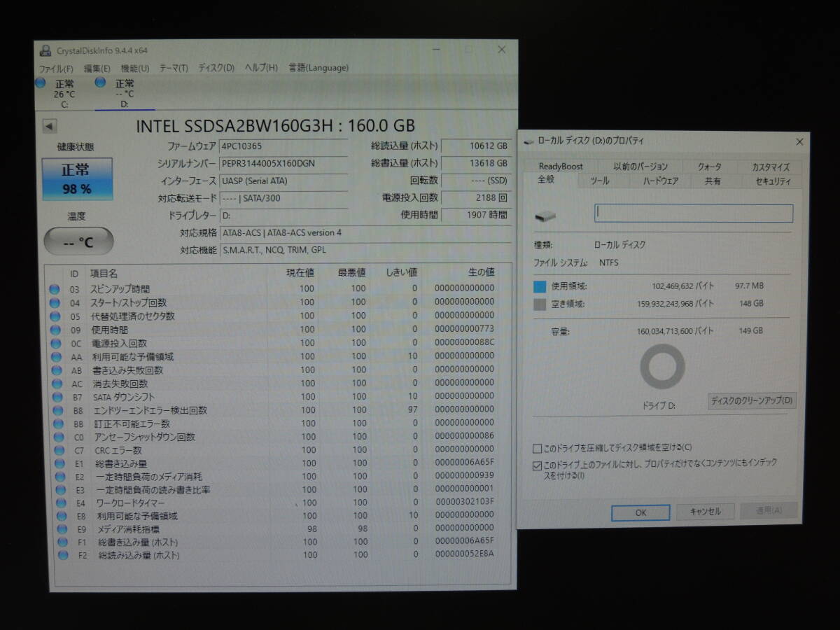The image size is (840, 630).
Task: Open the テーマ(T) menu
Action: coord(174,68)
